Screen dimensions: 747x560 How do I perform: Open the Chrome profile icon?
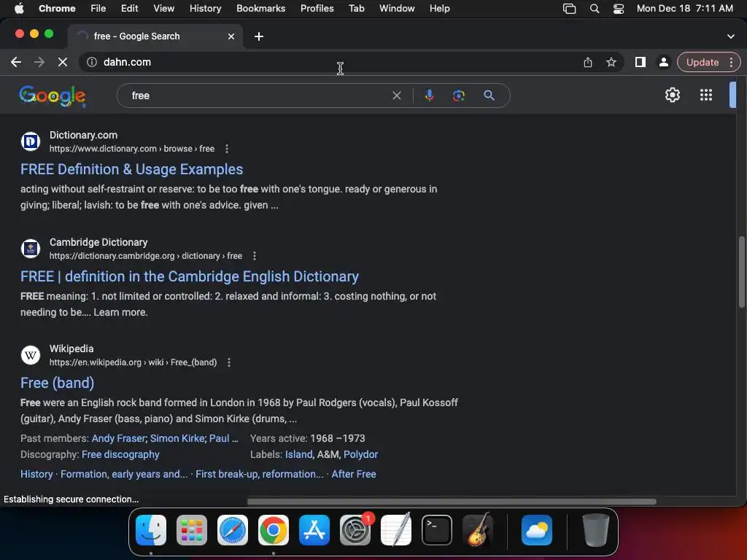(663, 62)
